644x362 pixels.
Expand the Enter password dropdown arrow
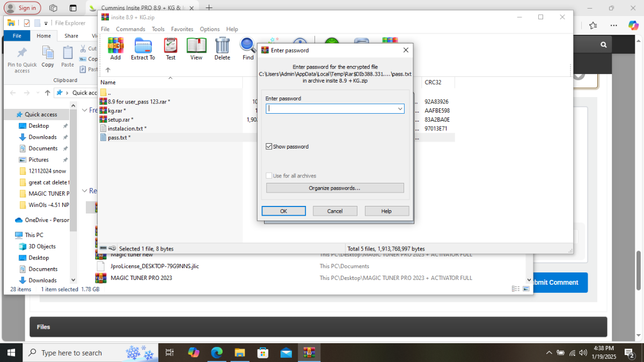click(400, 109)
